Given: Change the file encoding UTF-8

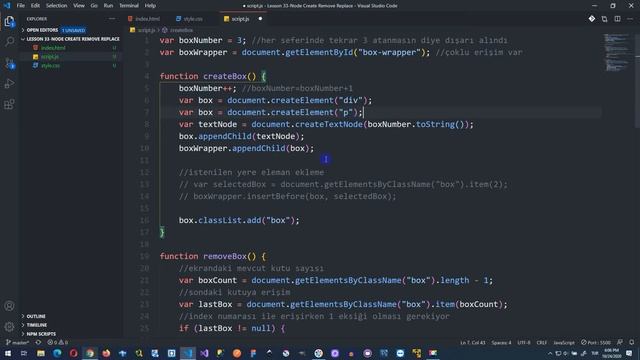Looking at the screenshot, I should pyautogui.click(x=524, y=342).
